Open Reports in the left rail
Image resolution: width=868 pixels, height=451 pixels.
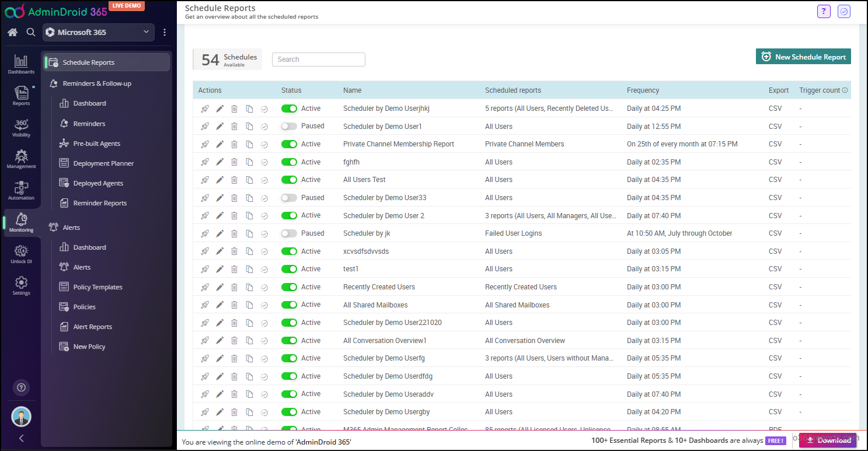pyautogui.click(x=21, y=96)
